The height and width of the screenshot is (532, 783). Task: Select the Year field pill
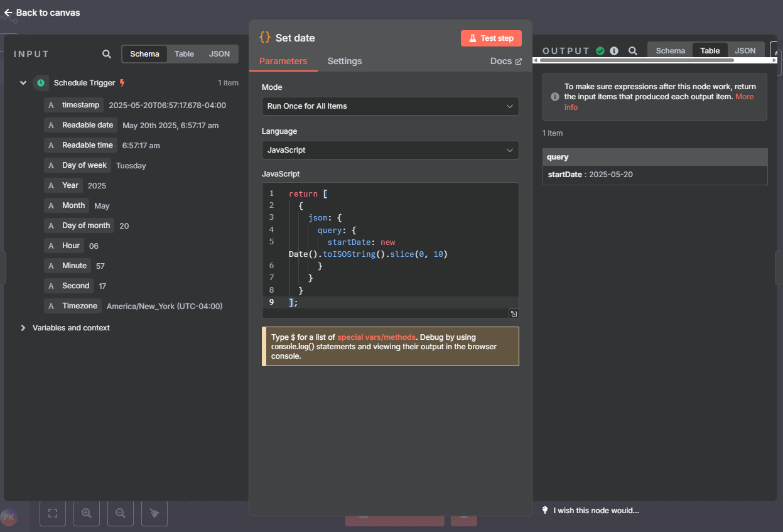(x=64, y=185)
